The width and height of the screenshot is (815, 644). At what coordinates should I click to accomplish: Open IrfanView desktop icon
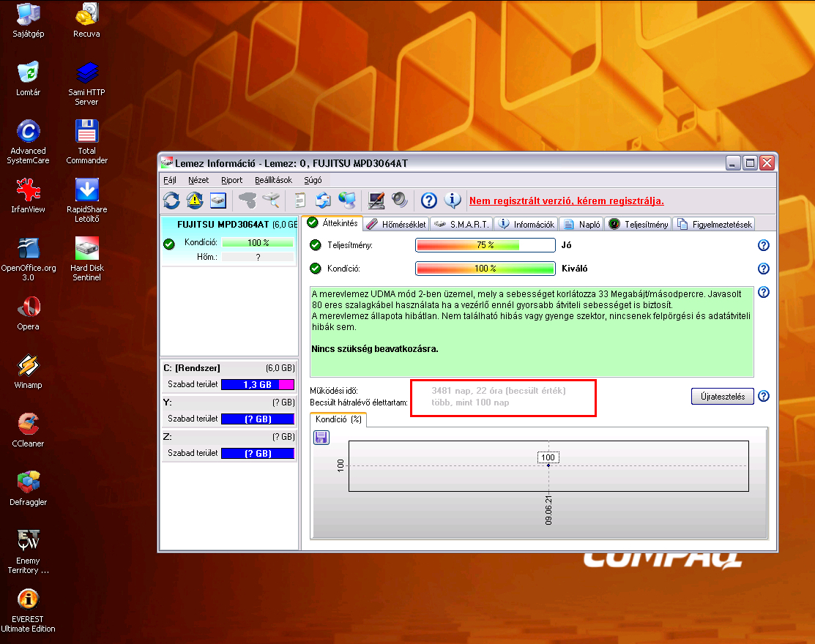(28, 196)
